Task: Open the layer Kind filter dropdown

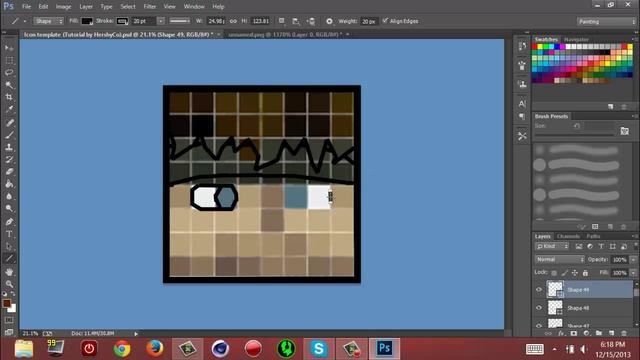Action: click(552, 247)
